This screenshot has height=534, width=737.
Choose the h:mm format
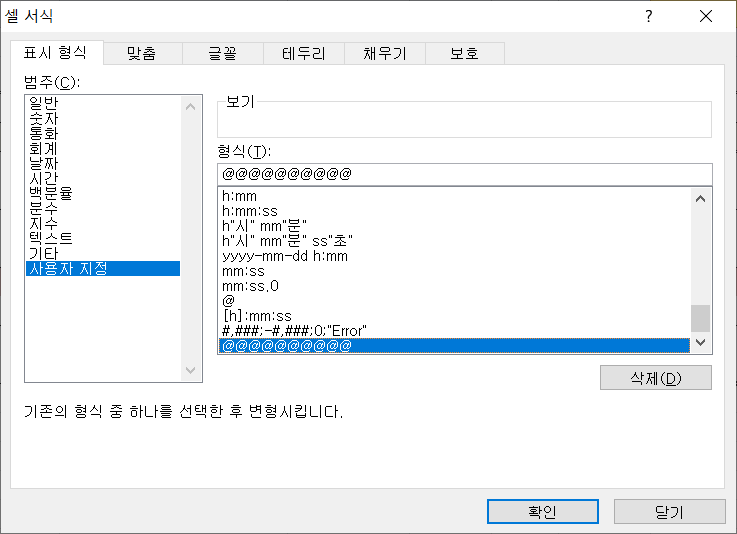[x=455, y=196]
